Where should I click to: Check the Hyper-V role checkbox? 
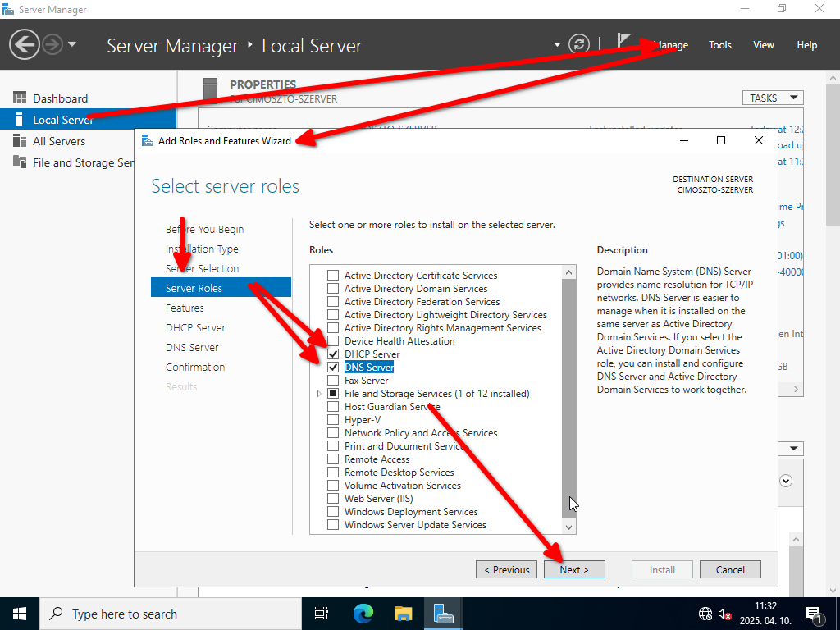(333, 420)
